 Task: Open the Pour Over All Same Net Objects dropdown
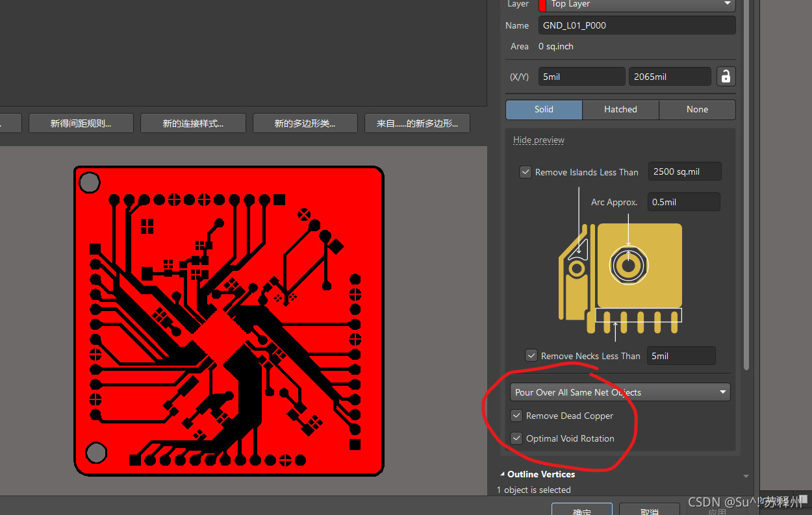click(620, 392)
